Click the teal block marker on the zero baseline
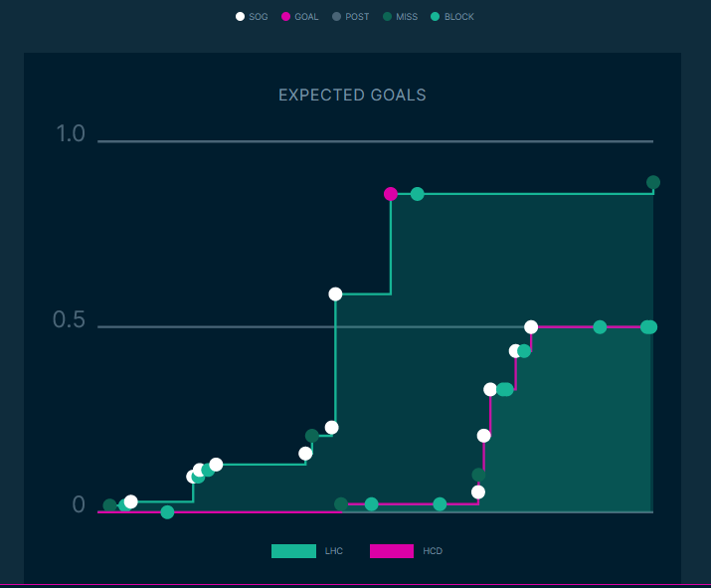711x588 pixels. tap(167, 512)
